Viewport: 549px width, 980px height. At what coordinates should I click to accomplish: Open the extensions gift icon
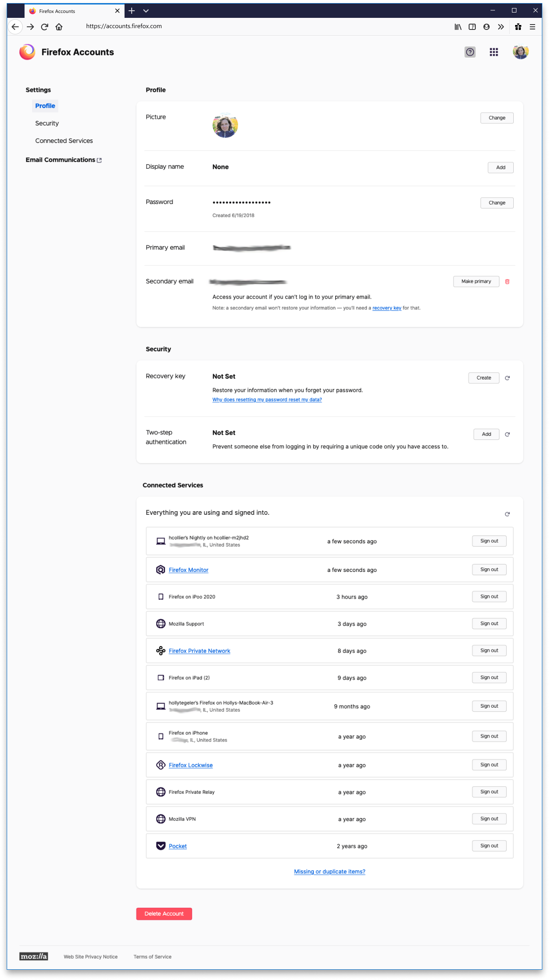[518, 27]
